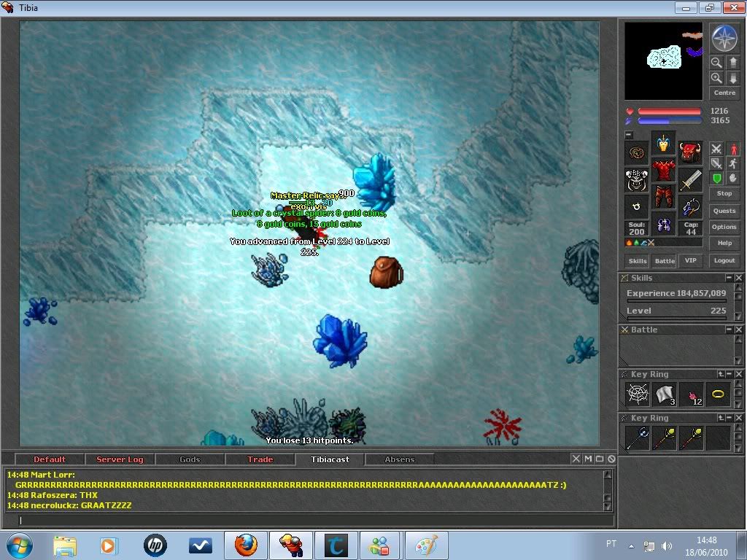Screen dimensions: 747x560
Task: Zoom in the minimap
Action: tap(716, 78)
